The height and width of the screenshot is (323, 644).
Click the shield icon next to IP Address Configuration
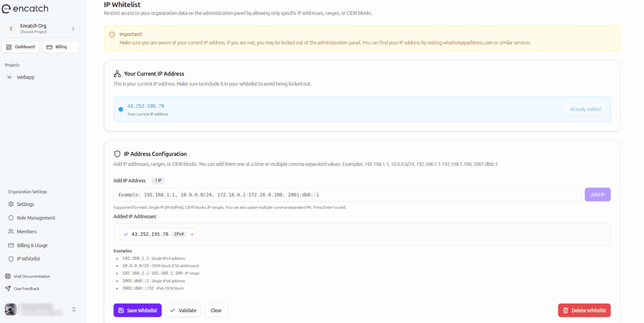pos(117,154)
